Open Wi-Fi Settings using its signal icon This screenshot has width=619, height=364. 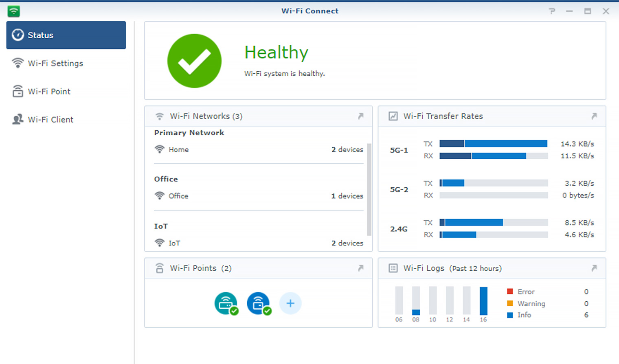[x=18, y=63]
